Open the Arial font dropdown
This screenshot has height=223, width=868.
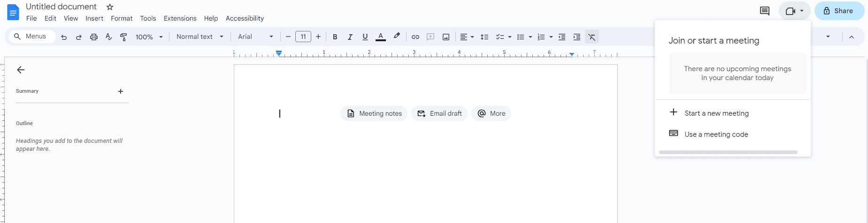(x=255, y=37)
